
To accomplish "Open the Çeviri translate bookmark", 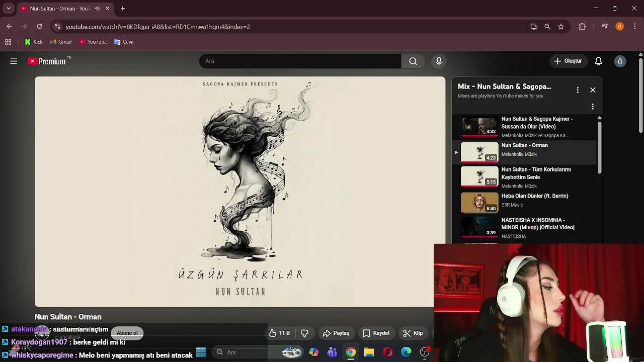I will tap(124, 42).
